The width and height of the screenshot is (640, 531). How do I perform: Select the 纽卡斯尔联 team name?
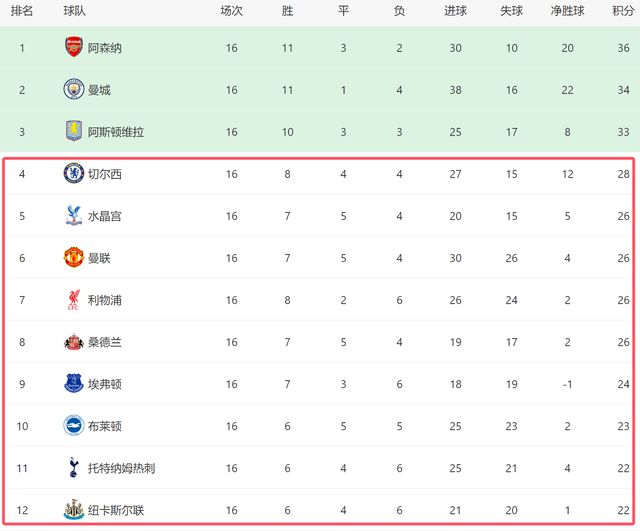tap(116, 510)
